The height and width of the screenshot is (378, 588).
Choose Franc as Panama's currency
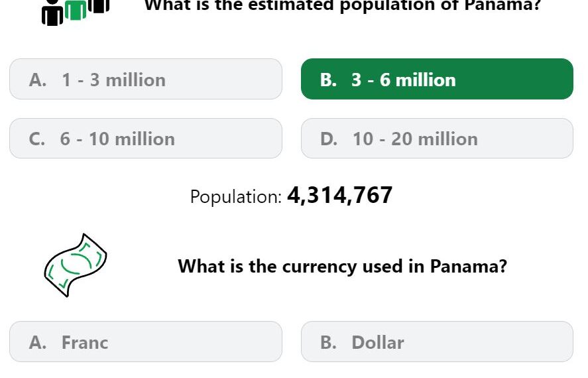tap(146, 342)
